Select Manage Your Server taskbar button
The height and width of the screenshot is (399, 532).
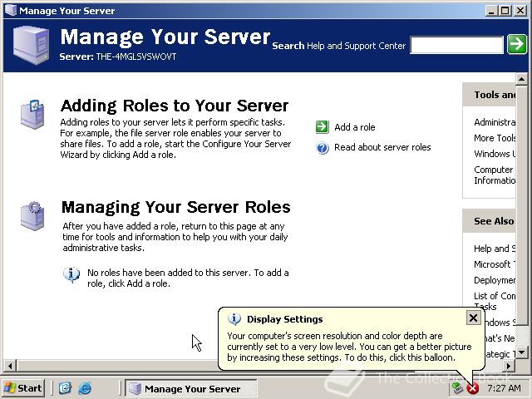[x=191, y=388]
